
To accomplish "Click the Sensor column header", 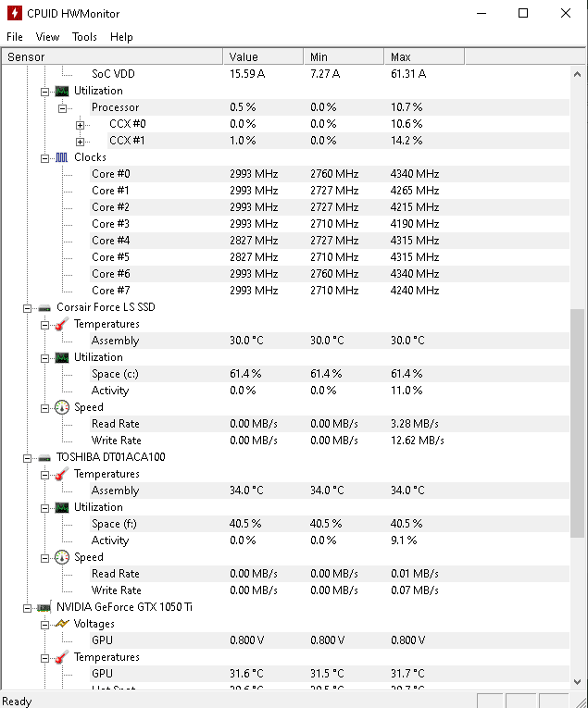I will click(x=112, y=56).
